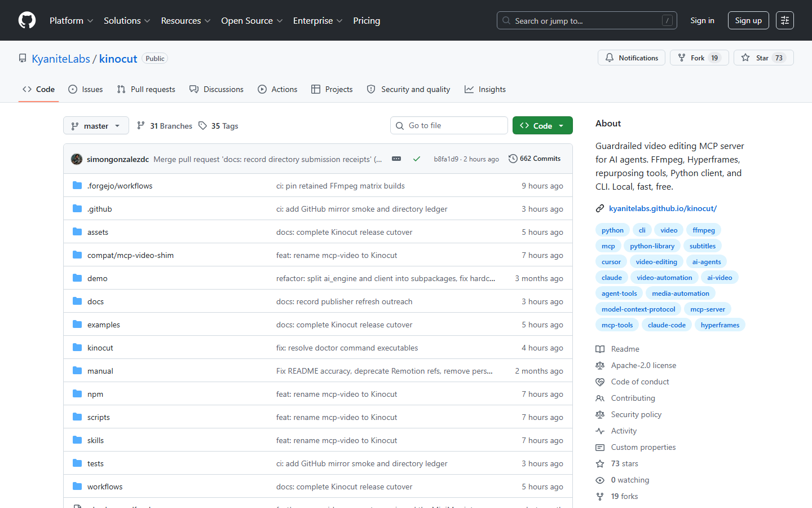Star the repository with the Star button
This screenshot has width=812, height=508.
[764, 58]
